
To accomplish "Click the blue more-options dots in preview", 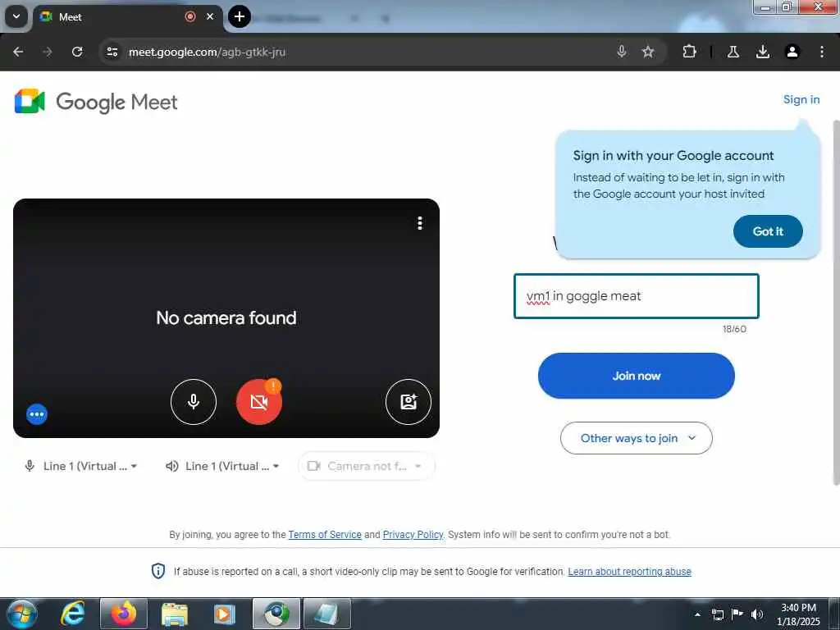I will point(37,414).
